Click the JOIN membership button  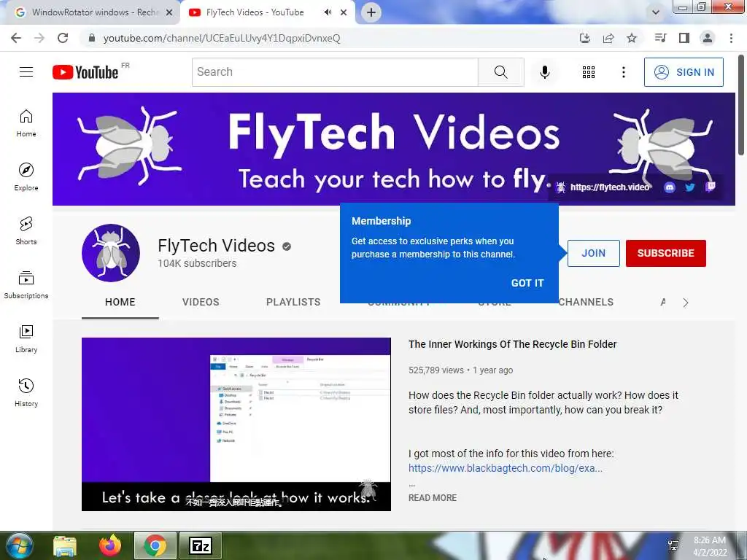click(593, 253)
